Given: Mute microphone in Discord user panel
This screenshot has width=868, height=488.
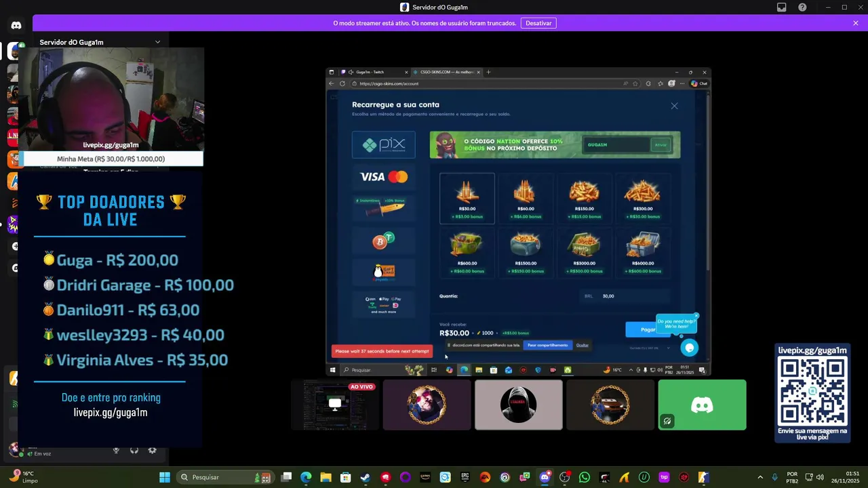Looking at the screenshot, I should 116,450.
